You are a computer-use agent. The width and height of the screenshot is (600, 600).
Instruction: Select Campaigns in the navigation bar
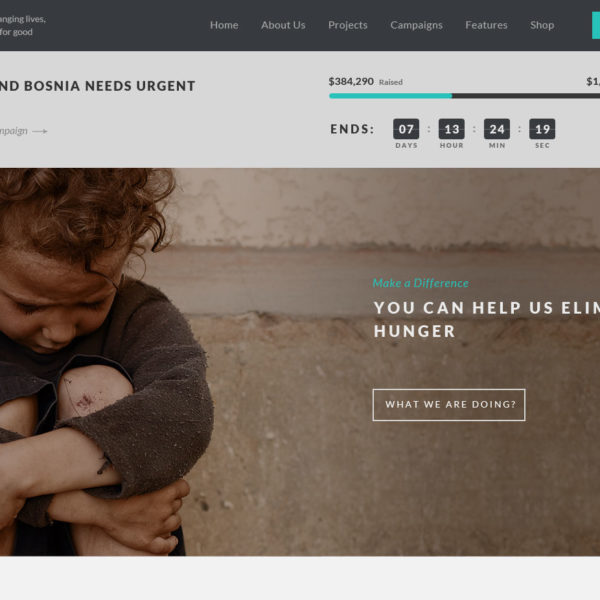(x=416, y=25)
